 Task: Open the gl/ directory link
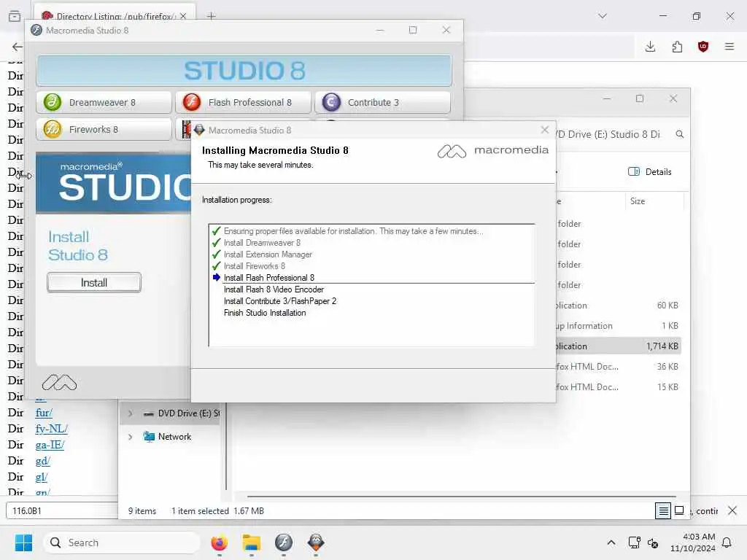[x=42, y=477]
